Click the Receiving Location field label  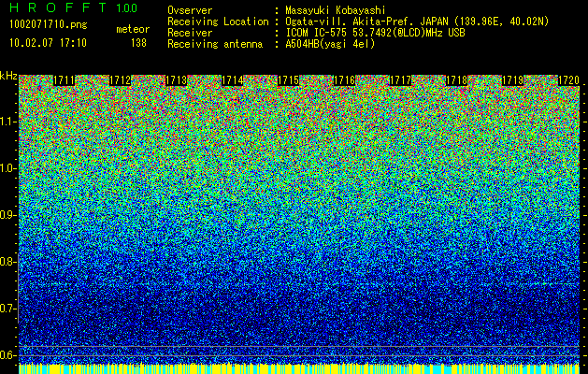point(218,22)
